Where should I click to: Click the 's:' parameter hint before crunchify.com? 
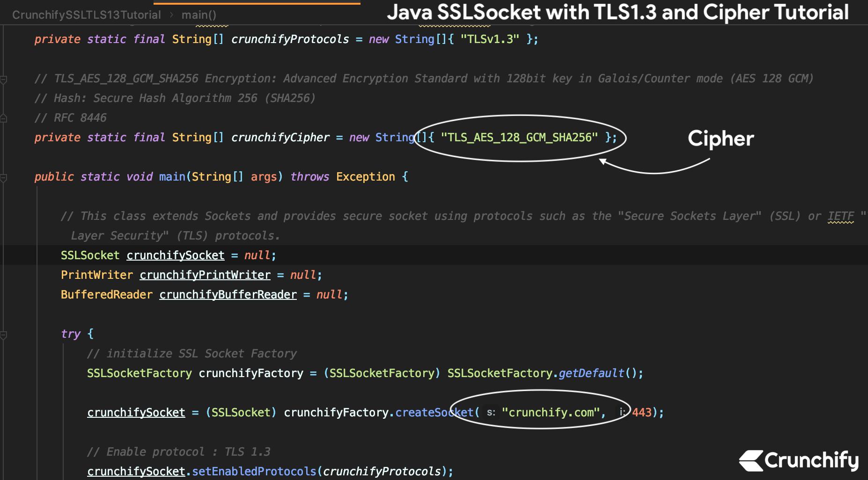tap(491, 413)
